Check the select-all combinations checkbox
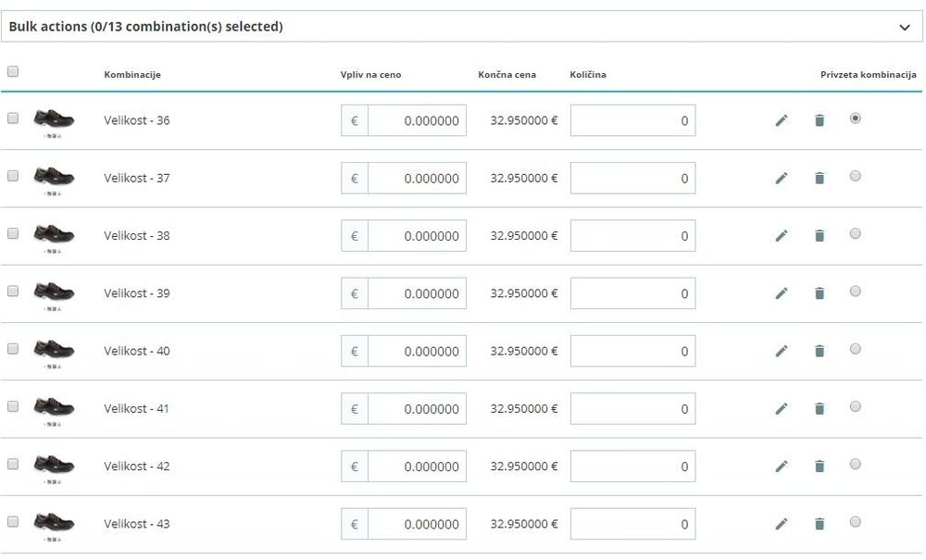 pyautogui.click(x=13, y=71)
